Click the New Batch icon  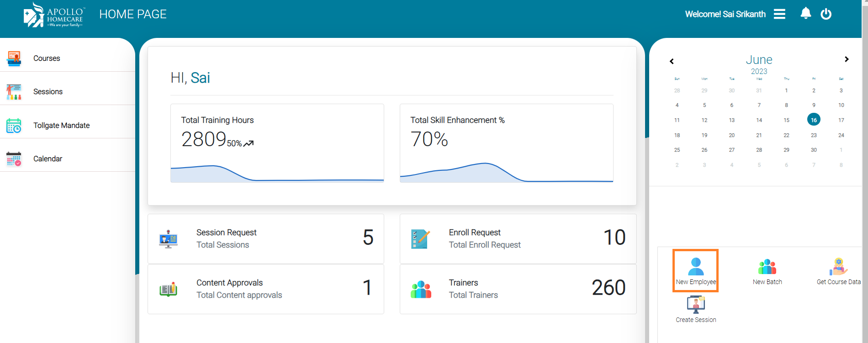pyautogui.click(x=767, y=266)
